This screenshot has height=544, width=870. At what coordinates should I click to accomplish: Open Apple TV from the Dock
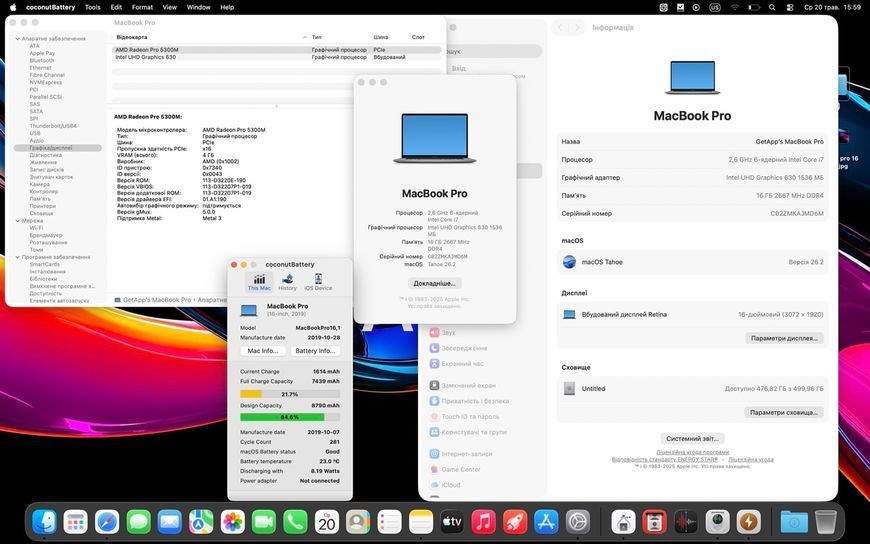[x=452, y=522]
